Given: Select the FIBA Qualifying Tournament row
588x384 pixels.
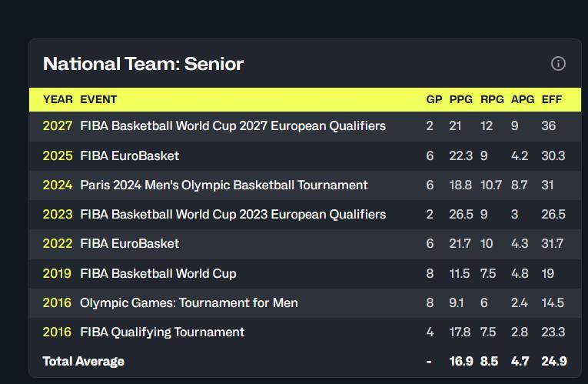Looking at the screenshot, I should [305, 332].
